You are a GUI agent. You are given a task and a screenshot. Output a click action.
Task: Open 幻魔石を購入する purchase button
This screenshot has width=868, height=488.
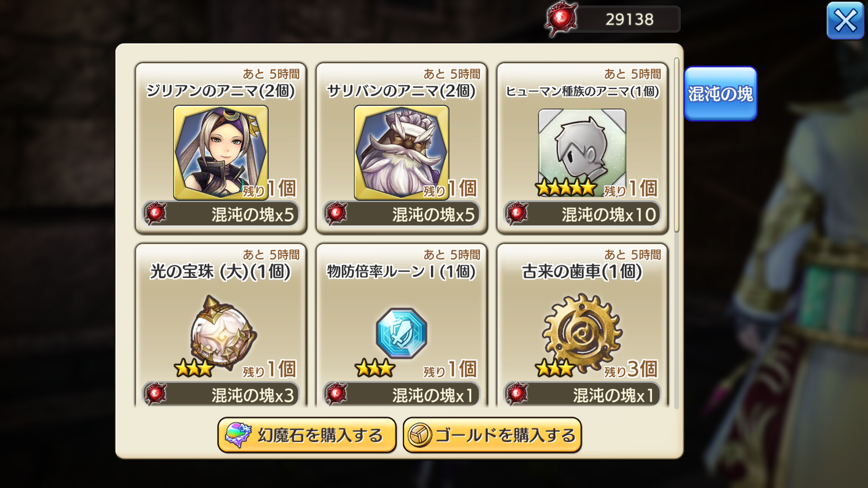pyautogui.click(x=307, y=435)
